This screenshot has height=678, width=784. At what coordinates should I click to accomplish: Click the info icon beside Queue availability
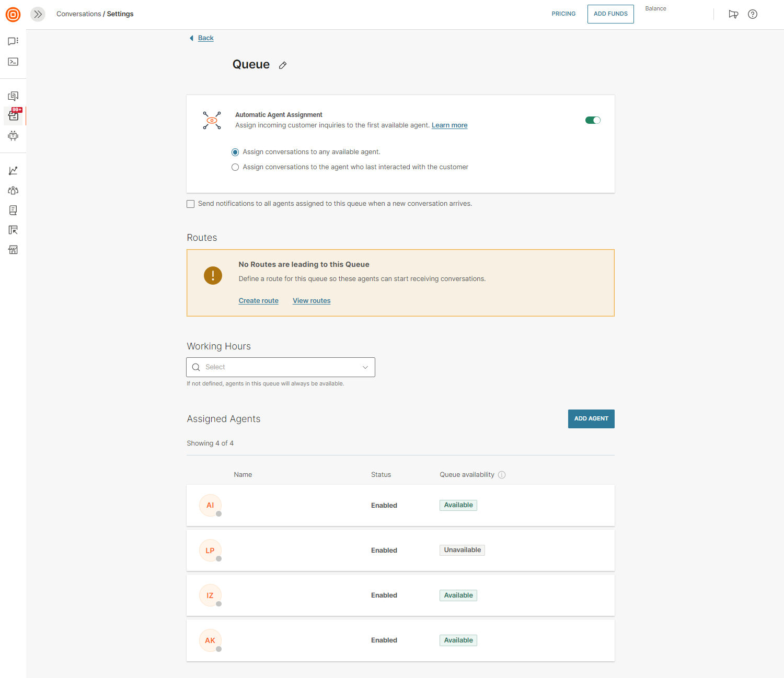click(502, 475)
